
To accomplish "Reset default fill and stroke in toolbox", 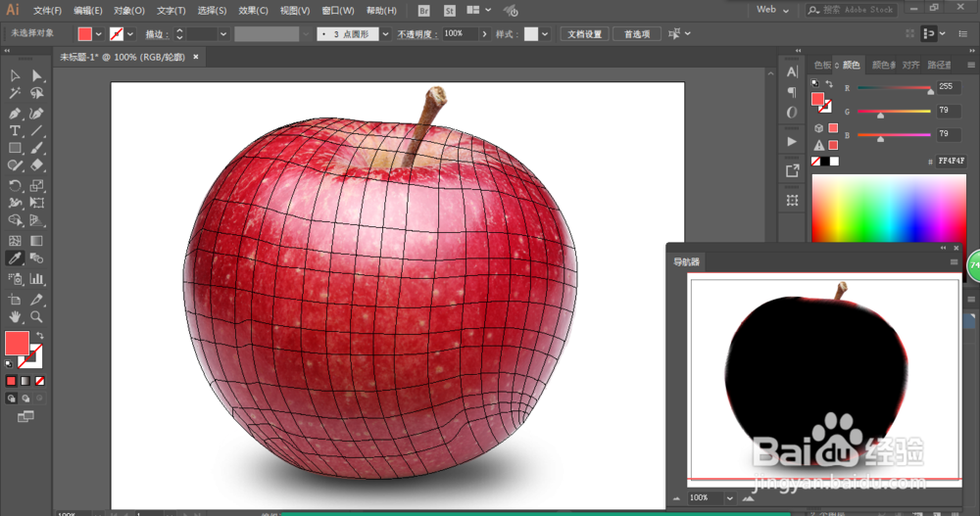I will [9, 364].
